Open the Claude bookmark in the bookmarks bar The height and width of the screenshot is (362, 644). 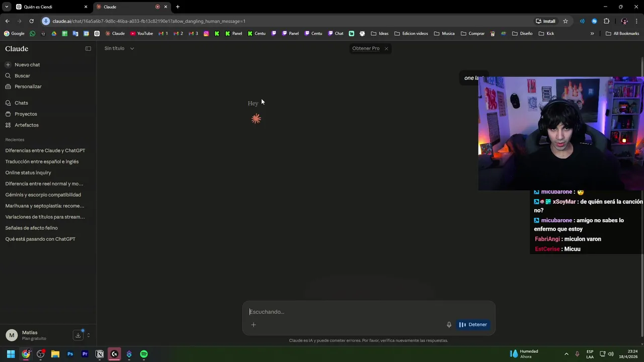coord(115,34)
